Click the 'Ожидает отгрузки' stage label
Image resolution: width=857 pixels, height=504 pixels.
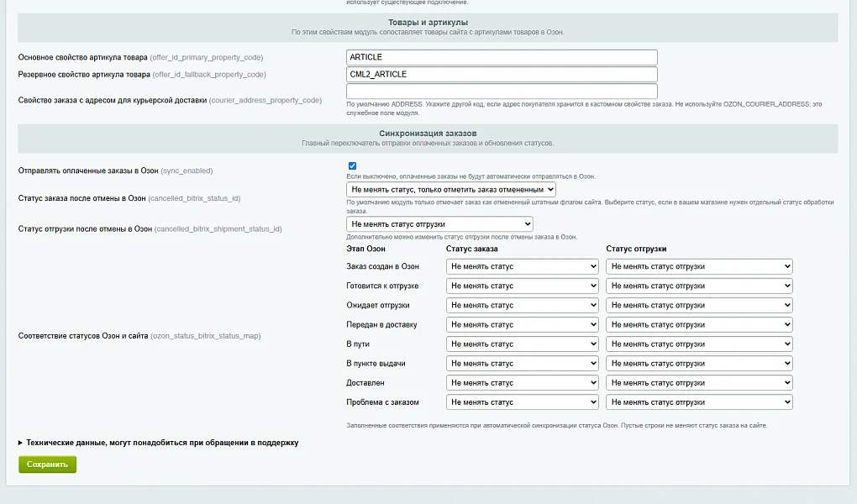tap(378, 306)
